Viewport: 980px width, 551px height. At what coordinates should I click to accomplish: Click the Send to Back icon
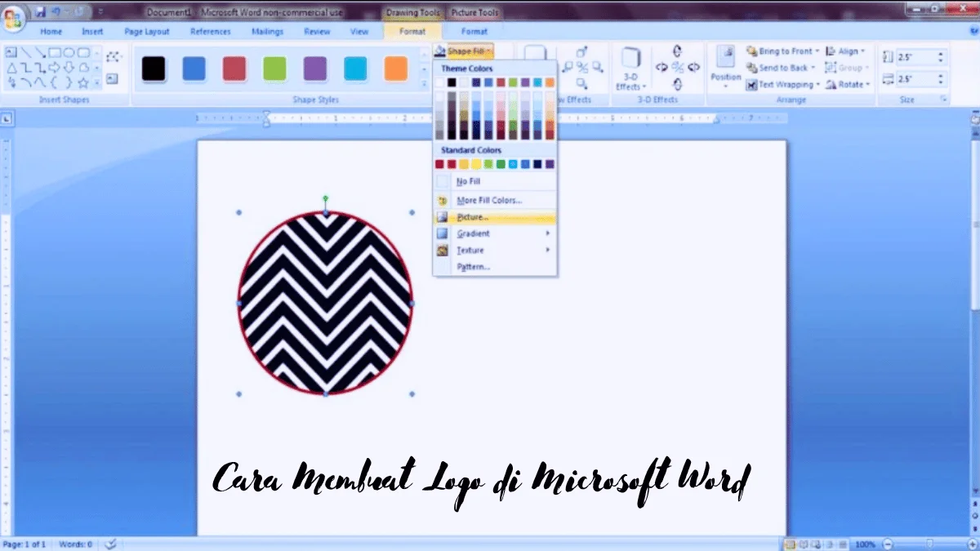coord(753,68)
